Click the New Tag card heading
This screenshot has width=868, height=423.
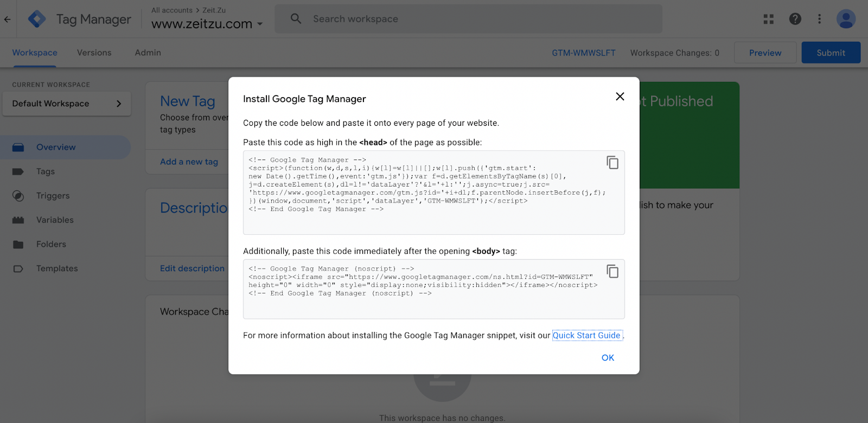pyautogui.click(x=188, y=101)
